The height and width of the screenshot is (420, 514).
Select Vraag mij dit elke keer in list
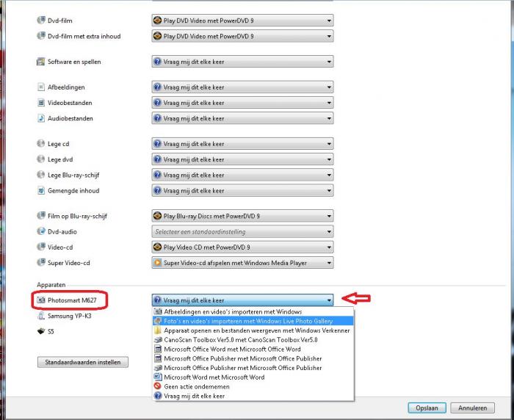pyautogui.click(x=253, y=396)
